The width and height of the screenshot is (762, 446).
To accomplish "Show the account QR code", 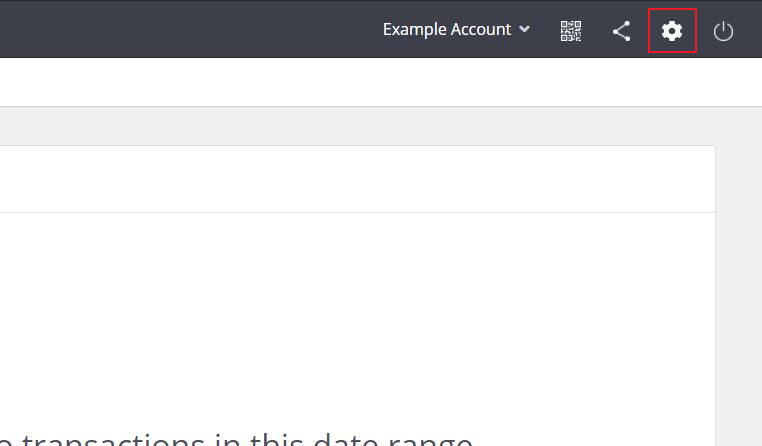I will click(x=571, y=31).
